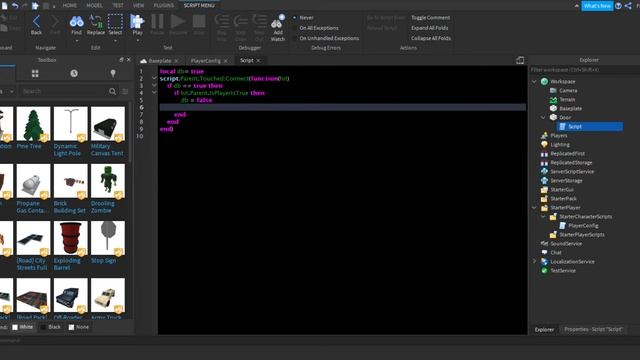This screenshot has width=640, height=360.
Task: Open the toolbox Inventory grid tab icon
Action: click(35, 73)
